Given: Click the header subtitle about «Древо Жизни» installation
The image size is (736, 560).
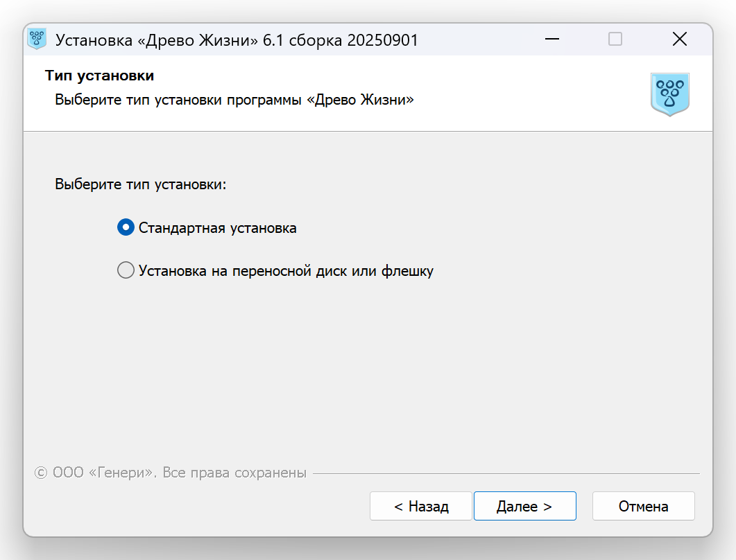Looking at the screenshot, I should 234,99.
